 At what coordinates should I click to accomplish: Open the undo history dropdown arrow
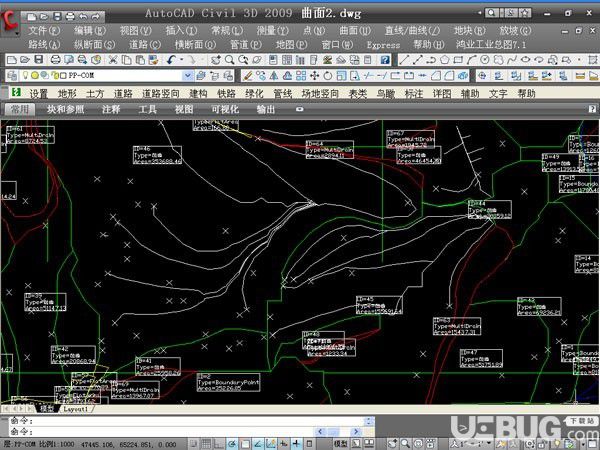coord(181,60)
